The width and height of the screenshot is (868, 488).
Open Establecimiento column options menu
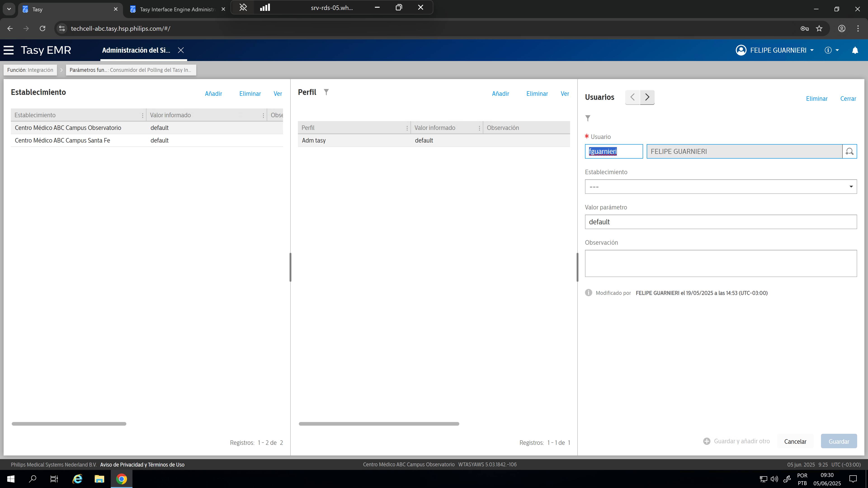[x=143, y=115]
